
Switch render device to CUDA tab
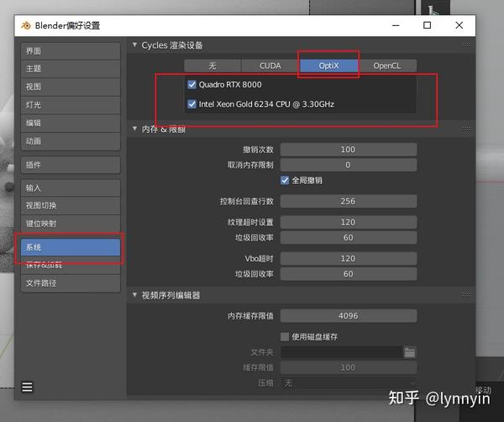pyautogui.click(x=270, y=66)
